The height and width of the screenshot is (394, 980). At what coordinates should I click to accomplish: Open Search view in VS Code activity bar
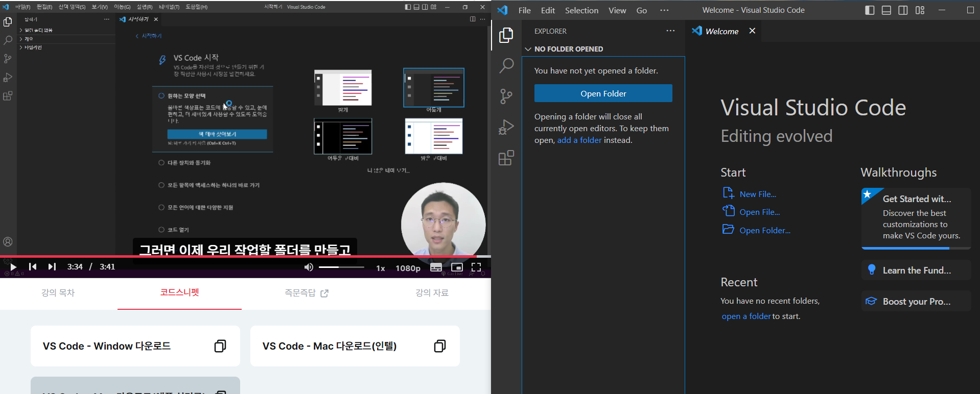click(x=506, y=66)
